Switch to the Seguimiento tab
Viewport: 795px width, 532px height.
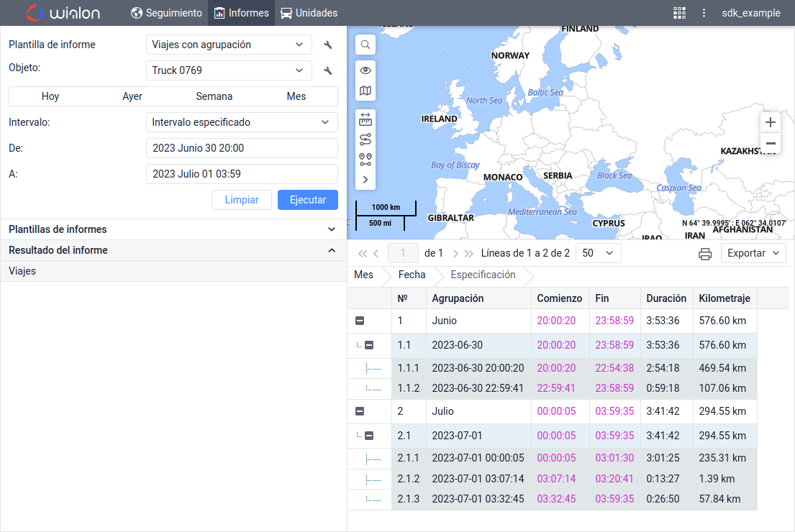(x=167, y=13)
